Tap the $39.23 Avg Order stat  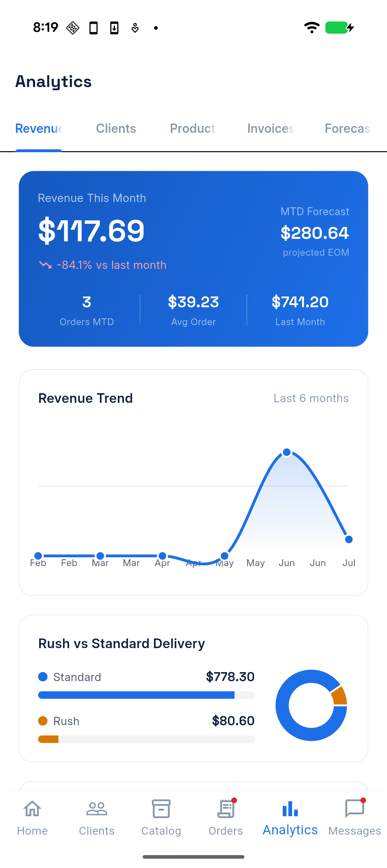point(193,310)
